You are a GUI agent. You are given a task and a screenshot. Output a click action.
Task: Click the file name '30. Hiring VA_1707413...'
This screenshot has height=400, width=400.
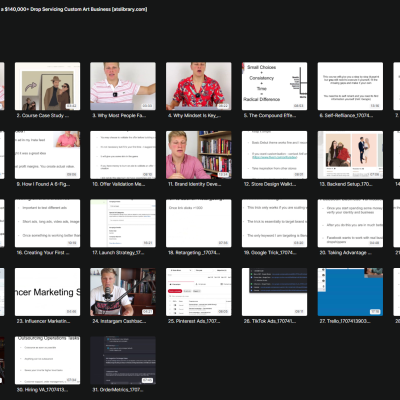(42, 390)
